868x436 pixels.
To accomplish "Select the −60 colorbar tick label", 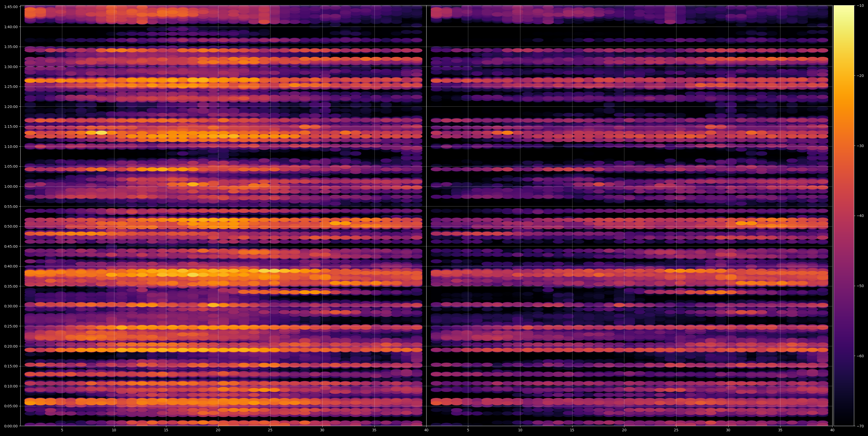I will (x=860, y=356).
